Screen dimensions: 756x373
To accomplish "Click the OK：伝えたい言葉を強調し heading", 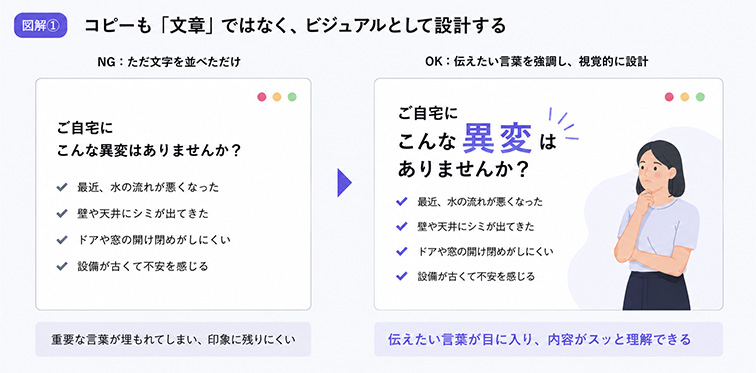I will (537, 62).
